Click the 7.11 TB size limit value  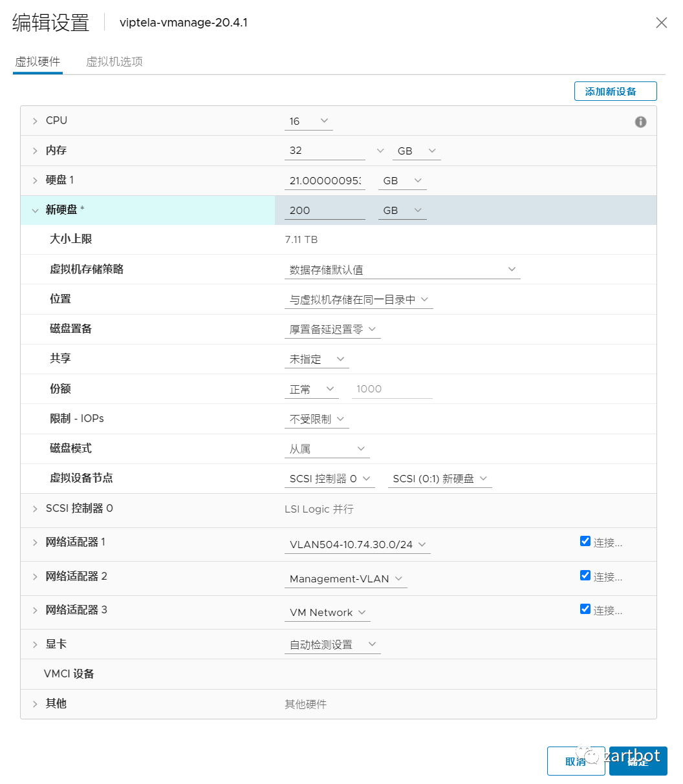pos(301,240)
